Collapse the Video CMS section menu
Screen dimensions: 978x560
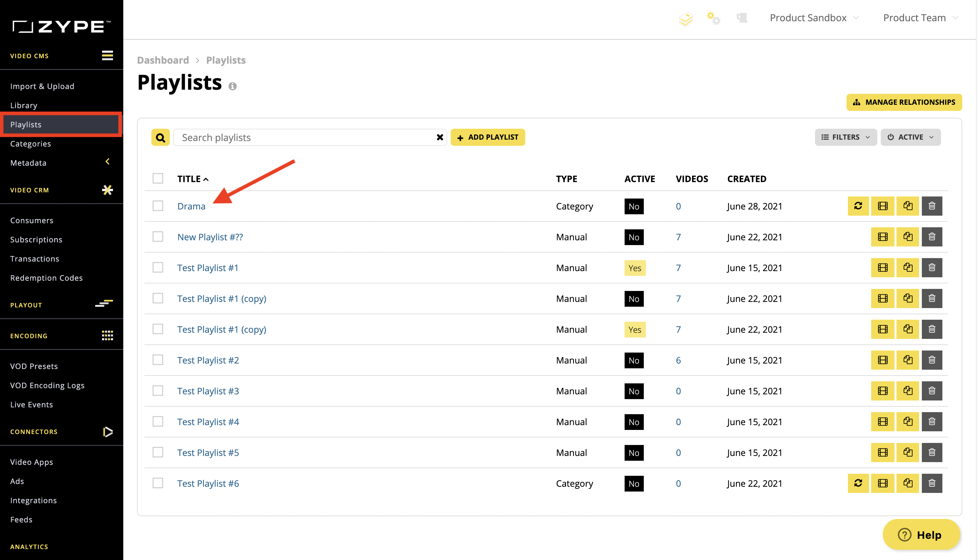click(107, 56)
